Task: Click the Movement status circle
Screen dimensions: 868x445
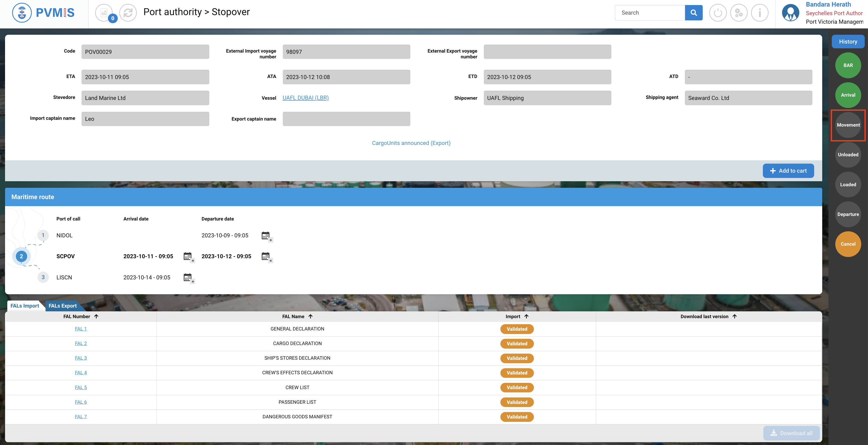Action: (x=848, y=125)
